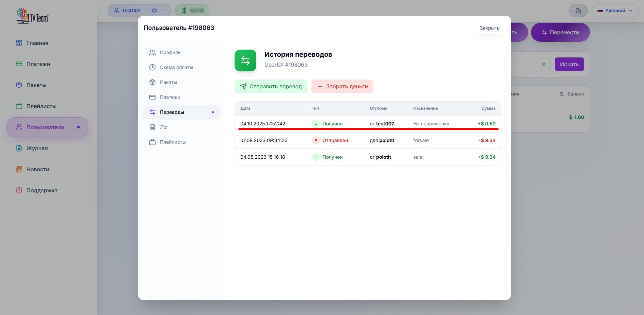Switch to the Профиль tab
This screenshot has width=644, height=315.
click(x=170, y=52)
